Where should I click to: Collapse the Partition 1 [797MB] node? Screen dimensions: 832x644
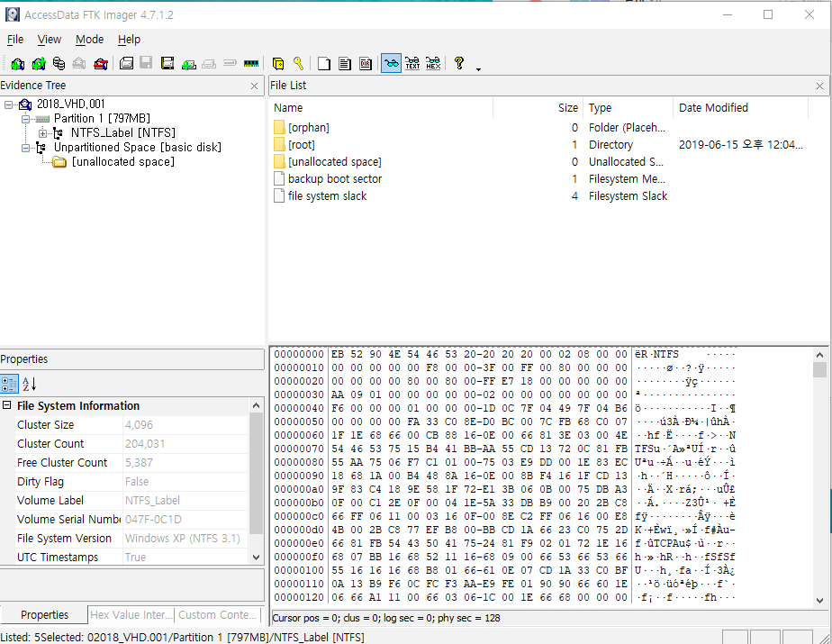25,119
